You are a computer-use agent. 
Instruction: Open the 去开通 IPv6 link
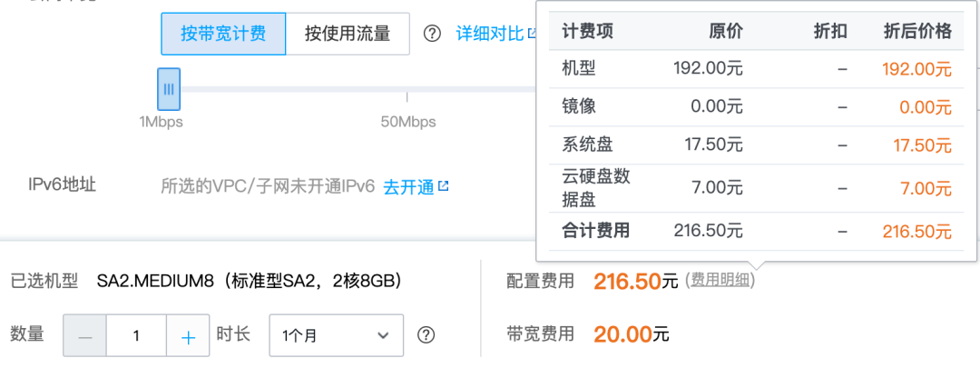408,187
